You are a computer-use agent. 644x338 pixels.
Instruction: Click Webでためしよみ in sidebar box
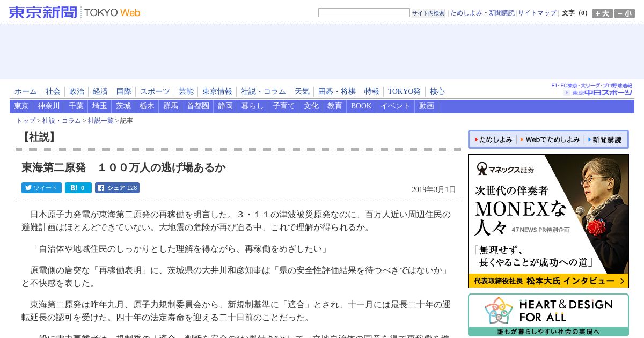pyautogui.click(x=550, y=139)
